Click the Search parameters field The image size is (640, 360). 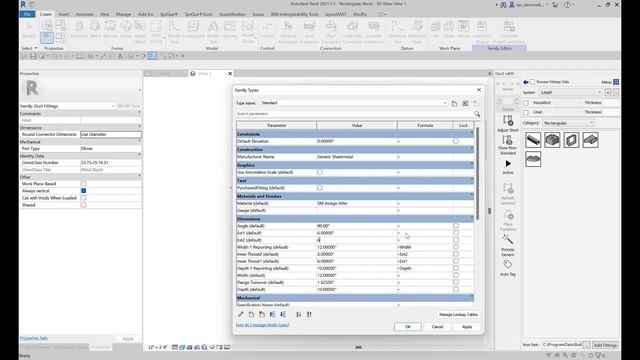[x=354, y=114]
